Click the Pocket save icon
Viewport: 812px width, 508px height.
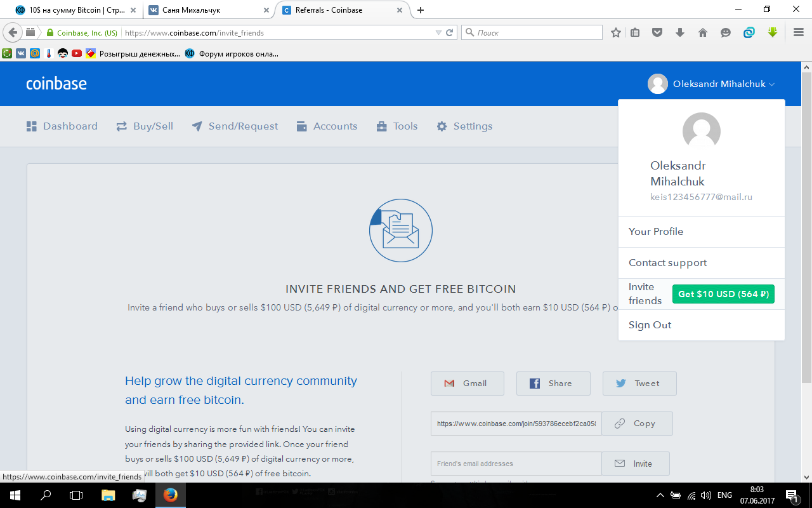click(x=657, y=32)
